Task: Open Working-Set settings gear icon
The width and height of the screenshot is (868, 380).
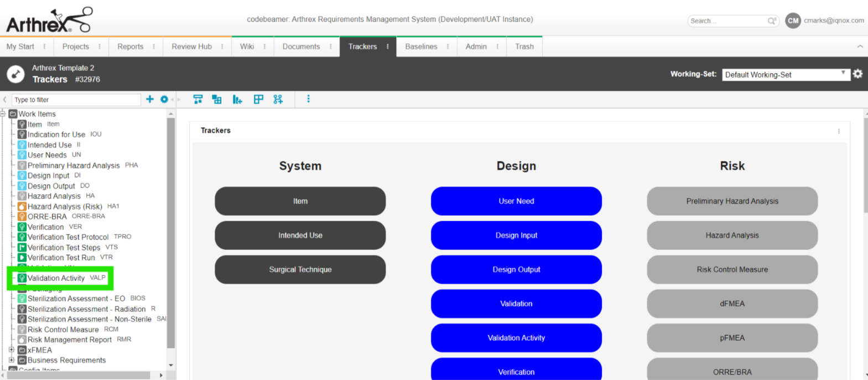Action: coord(857,74)
